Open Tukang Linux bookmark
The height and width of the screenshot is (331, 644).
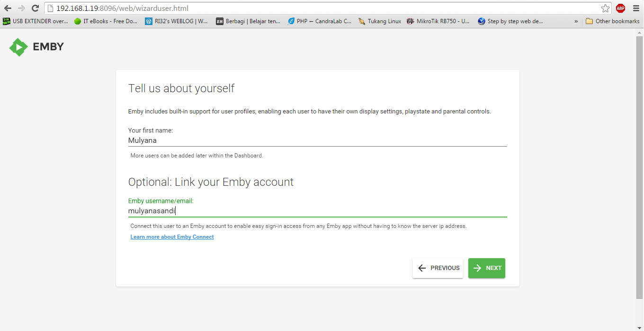tap(380, 21)
